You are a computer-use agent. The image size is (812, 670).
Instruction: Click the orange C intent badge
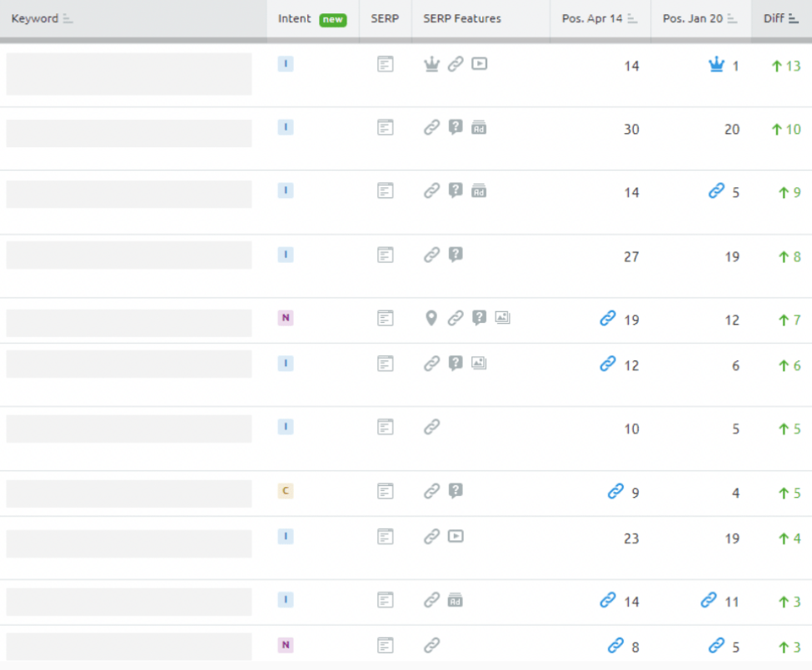(x=286, y=491)
